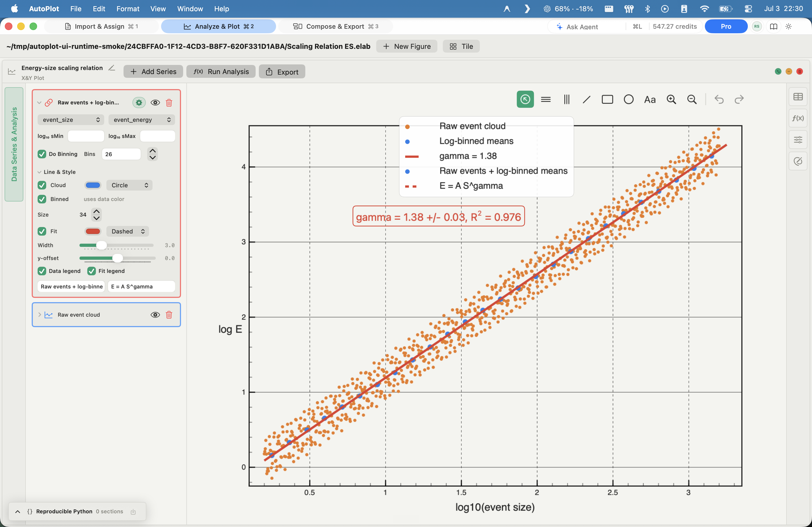Hide the Raw events + log-bin series

155,102
